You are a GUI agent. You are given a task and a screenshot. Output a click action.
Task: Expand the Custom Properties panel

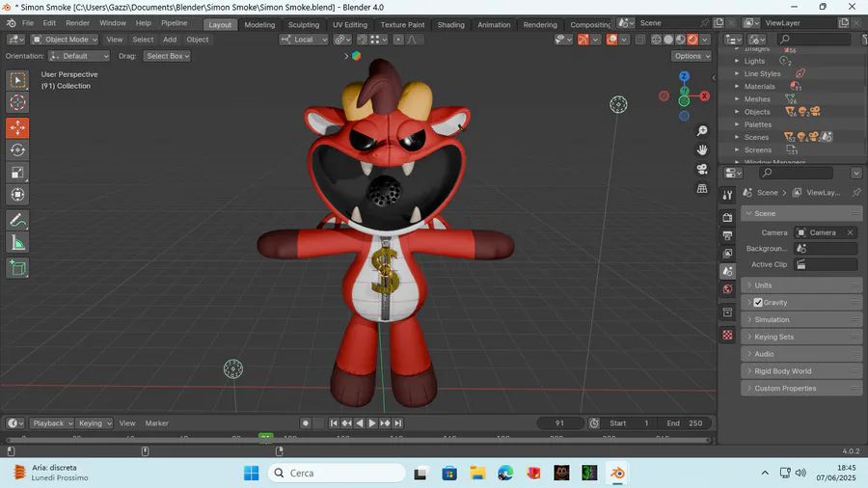(801, 389)
